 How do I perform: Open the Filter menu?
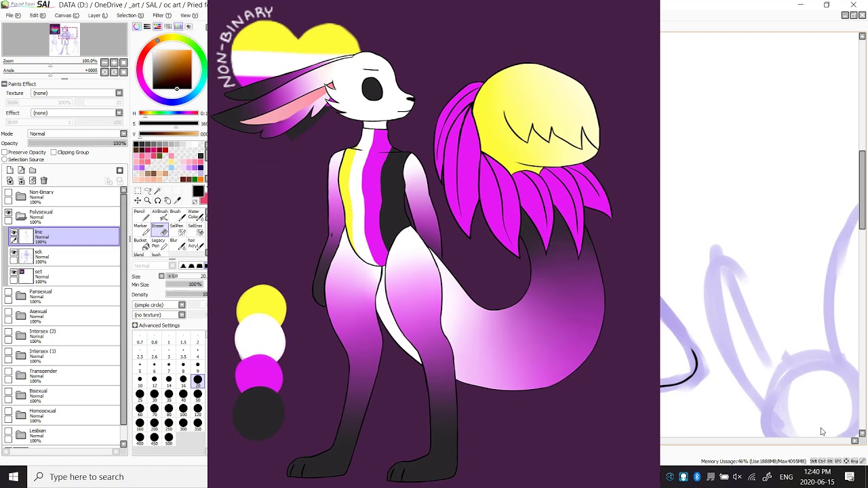pyautogui.click(x=162, y=16)
